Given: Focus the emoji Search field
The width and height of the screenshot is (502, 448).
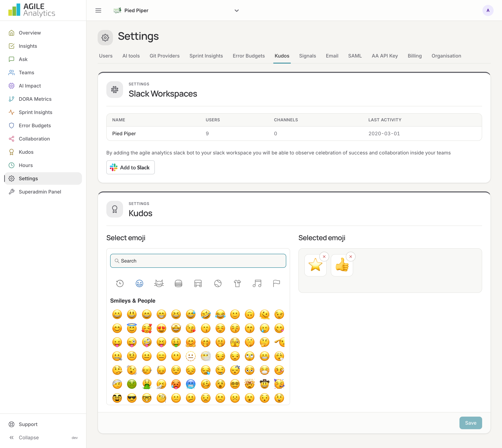Looking at the screenshot, I should point(198,261).
